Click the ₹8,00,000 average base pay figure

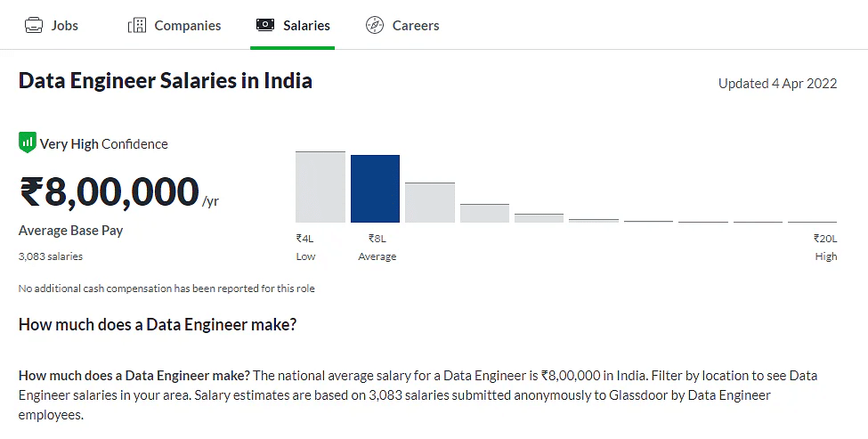pos(109,192)
